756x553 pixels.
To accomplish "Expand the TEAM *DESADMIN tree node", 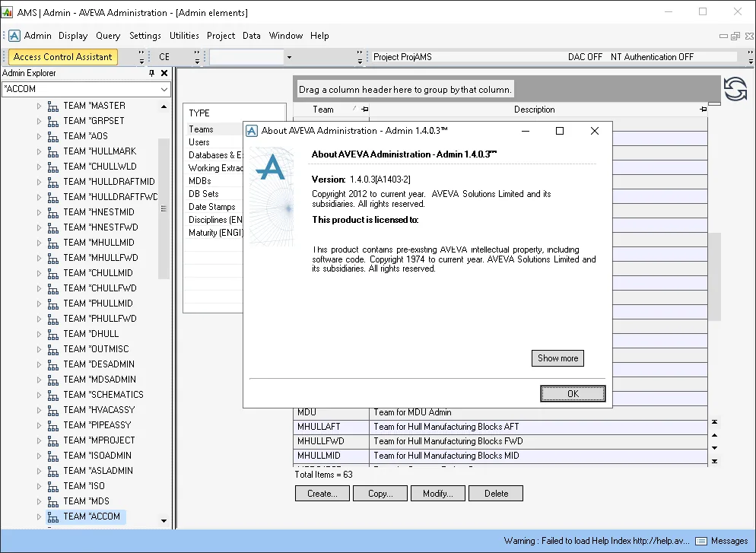I will (x=39, y=364).
